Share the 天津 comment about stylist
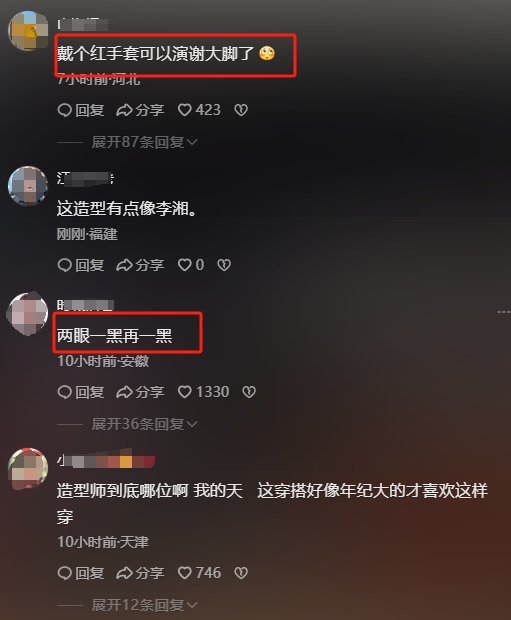The height and width of the screenshot is (620, 511). (140, 573)
